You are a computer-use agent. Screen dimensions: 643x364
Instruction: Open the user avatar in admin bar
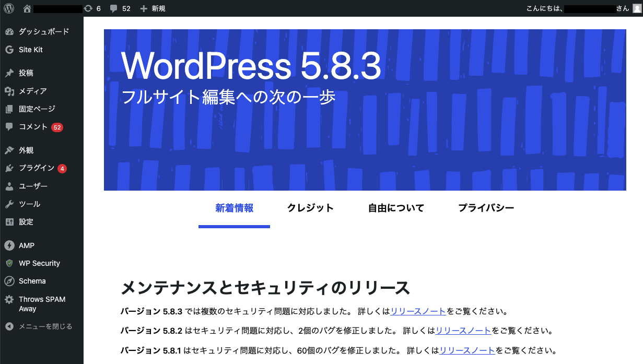(x=636, y=8)
